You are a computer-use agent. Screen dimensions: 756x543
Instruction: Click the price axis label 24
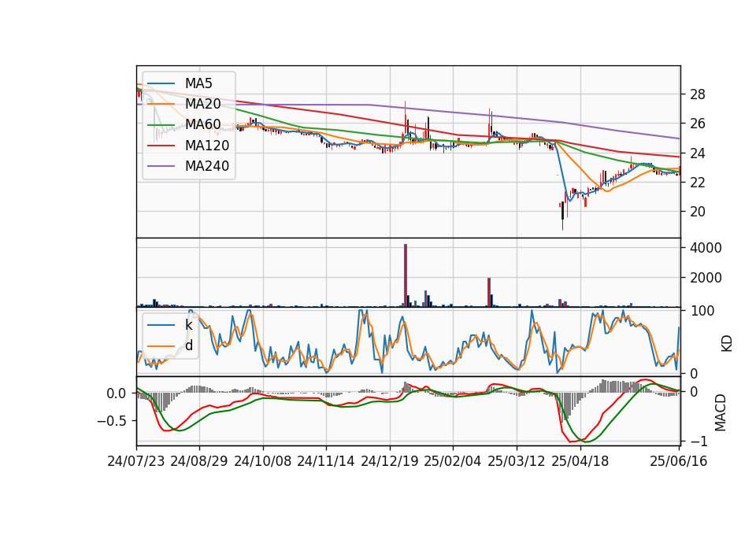[x=698, y=153]
